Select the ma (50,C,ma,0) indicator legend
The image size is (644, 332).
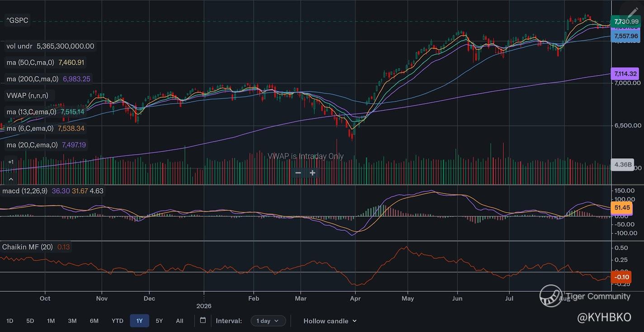[45, 62]
